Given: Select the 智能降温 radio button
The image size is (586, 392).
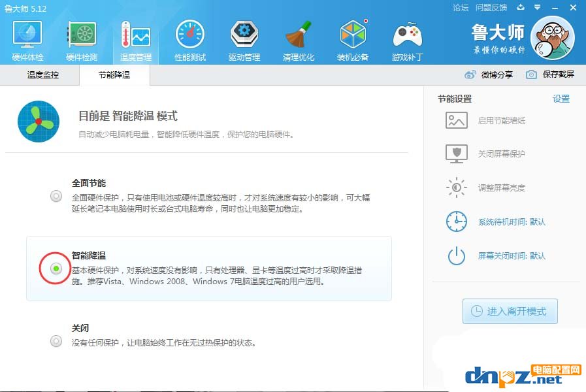Looking at the screenshot, I should click(56, 269).
